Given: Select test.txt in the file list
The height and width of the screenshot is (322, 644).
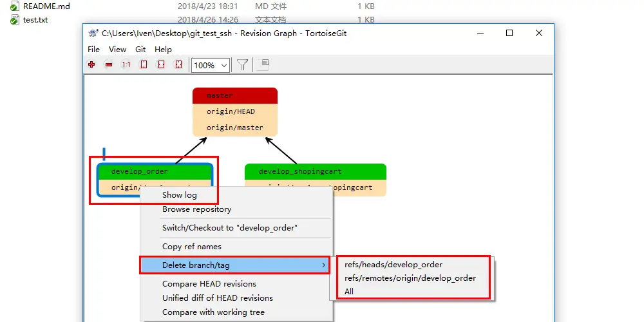Looking at the screenshot, I should point(35,19).
